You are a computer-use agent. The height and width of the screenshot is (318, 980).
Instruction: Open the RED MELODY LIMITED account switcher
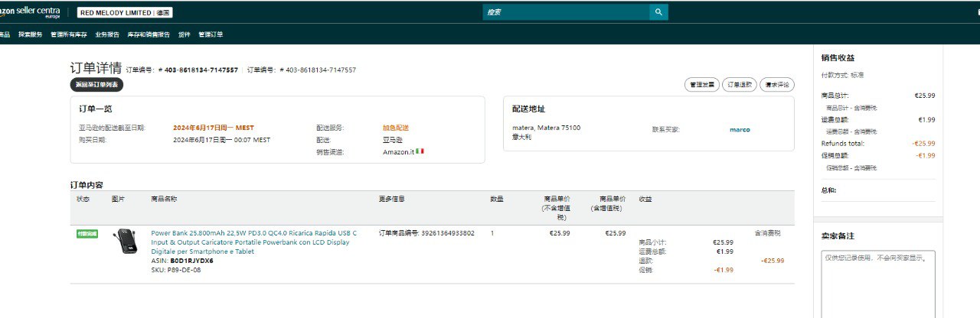[126, 13]
